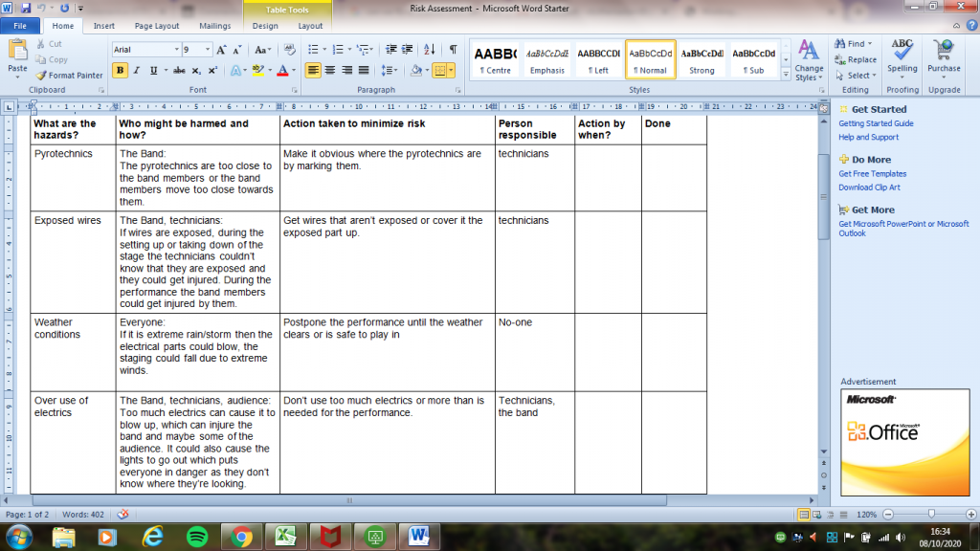
Task: Apply strikethrough formatting
Action: tap(178, 71)
